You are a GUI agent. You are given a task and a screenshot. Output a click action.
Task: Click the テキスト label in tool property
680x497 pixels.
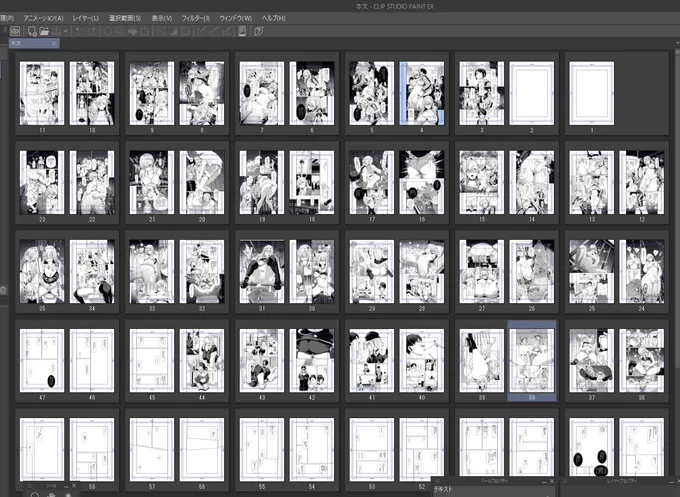(443, 490)
